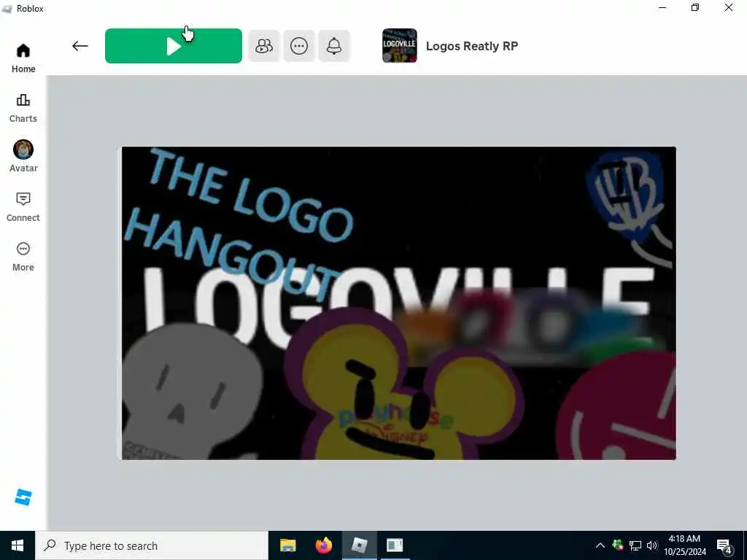747x560 pixels.
Task: Open Charts in the sidebar
Action: coord(23,108)
